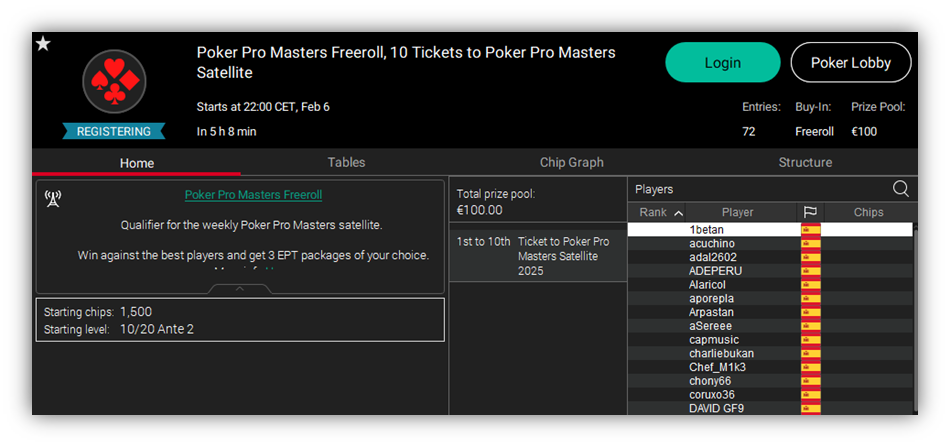
Task: Sort players by the flag column icon
Action: [810, 212]
